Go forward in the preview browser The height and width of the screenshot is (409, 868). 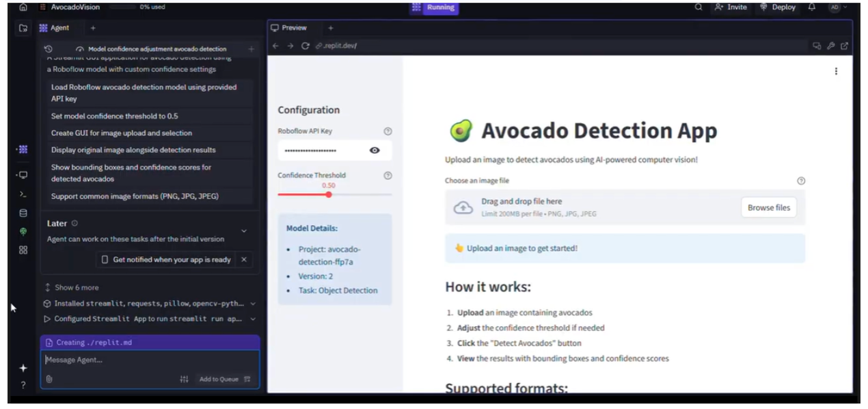pos(290,46)
